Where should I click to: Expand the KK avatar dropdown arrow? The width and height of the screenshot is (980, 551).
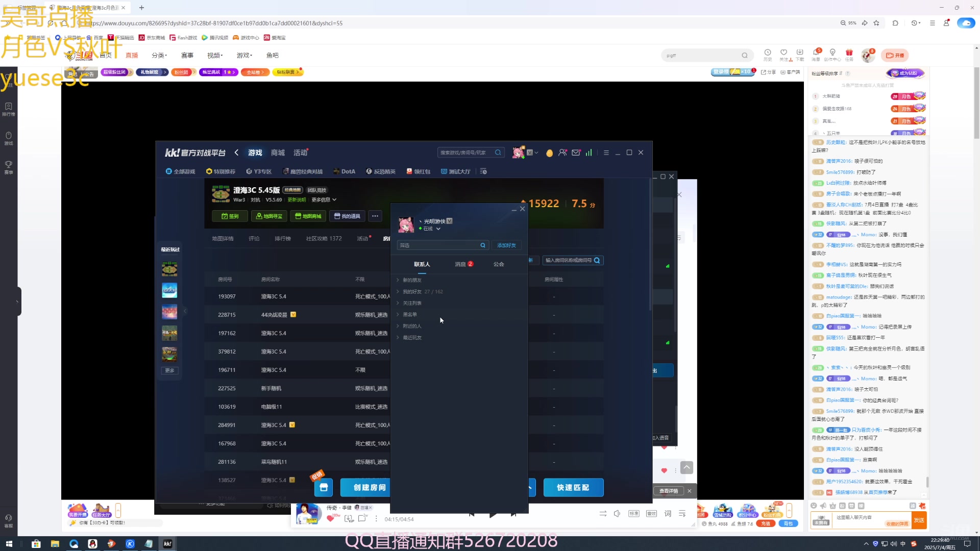coord(536,153)
